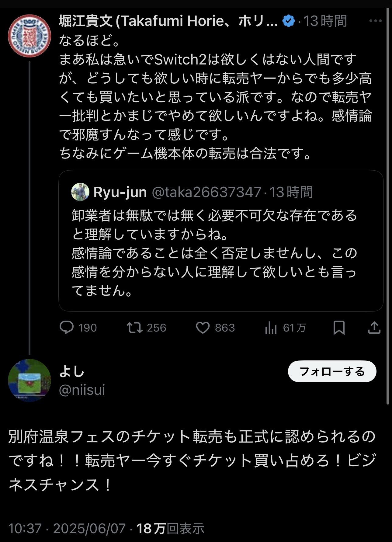Open the @taka26637347 handle in quoted post
The width and height of the screenshot is (392, 542).
point(206,192)
